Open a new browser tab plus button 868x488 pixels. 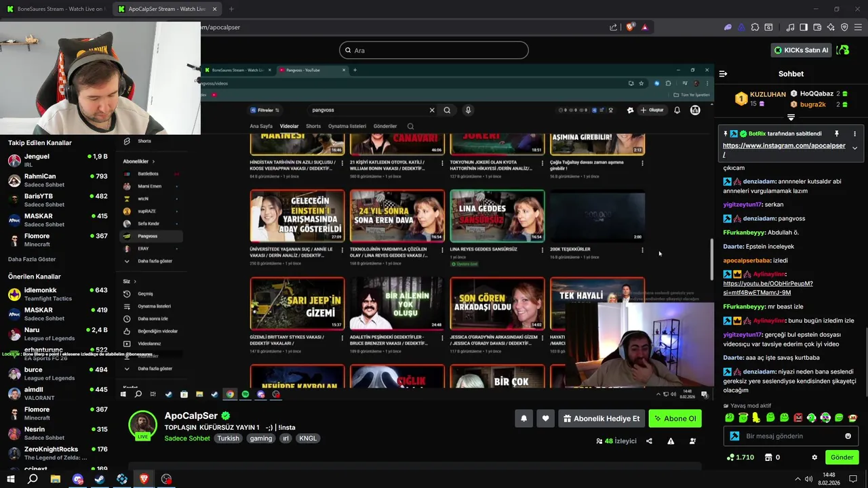231,9
